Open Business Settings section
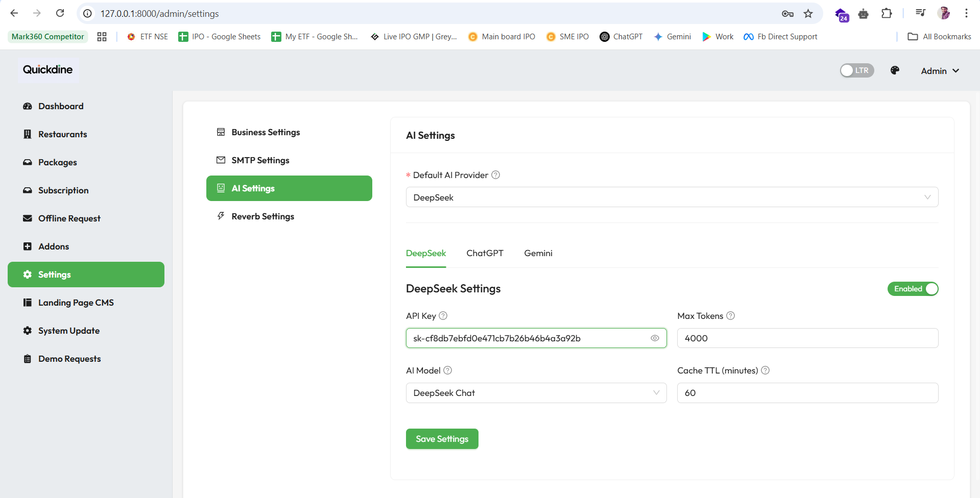Screen dimensions: 980x498 (289, 132)
